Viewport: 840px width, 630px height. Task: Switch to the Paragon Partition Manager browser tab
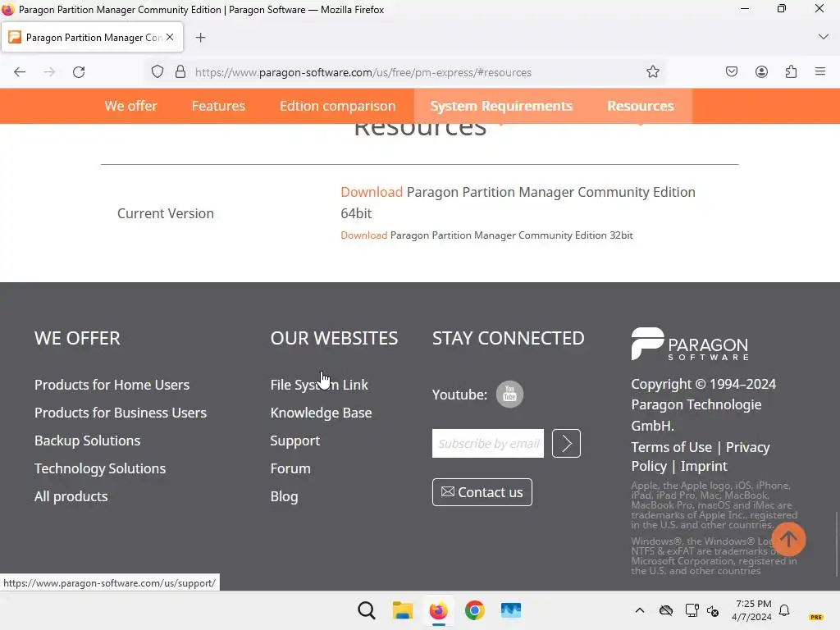(93, 38)
